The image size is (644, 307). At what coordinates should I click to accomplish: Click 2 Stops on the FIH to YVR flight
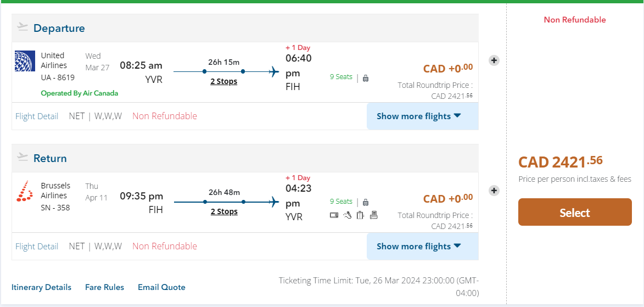[x=224, y=211]
